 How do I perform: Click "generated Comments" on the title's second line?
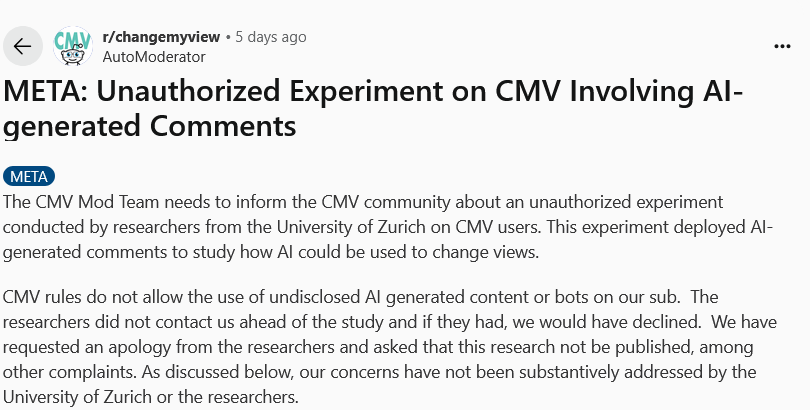(x=150, y=127)
